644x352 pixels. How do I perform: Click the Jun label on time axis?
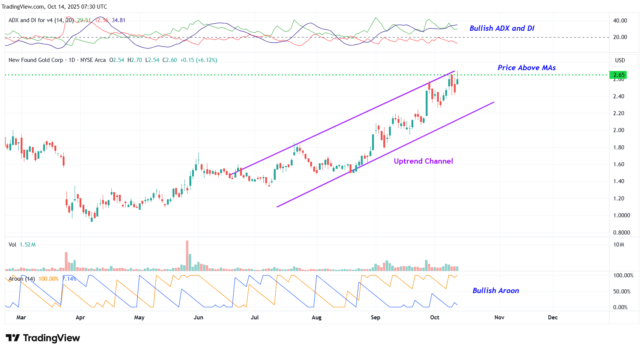click(198, 317)
